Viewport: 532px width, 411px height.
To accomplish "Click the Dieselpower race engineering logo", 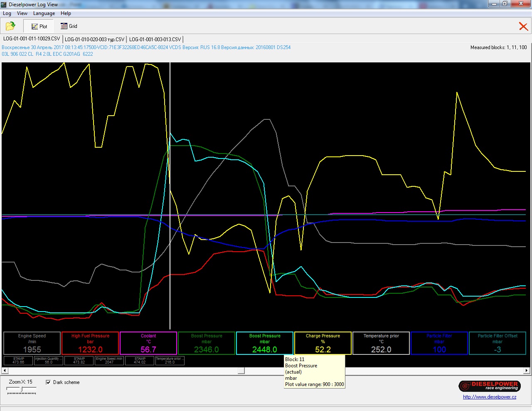I will [x=489, y=386].
